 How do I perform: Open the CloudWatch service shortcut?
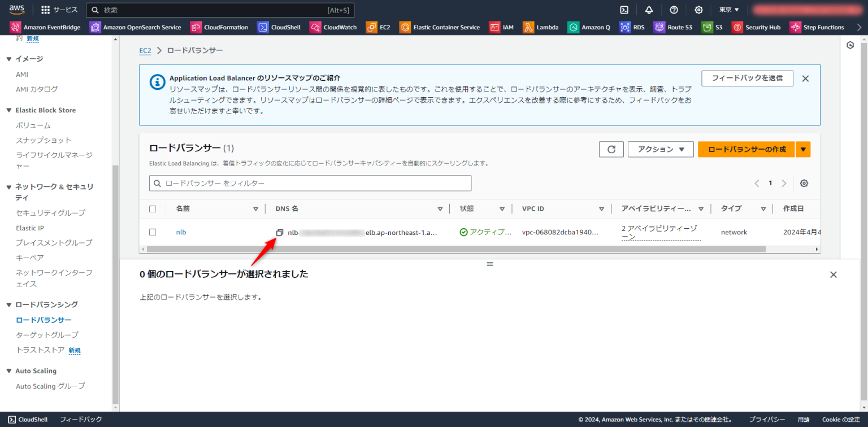tap(340, 27)
